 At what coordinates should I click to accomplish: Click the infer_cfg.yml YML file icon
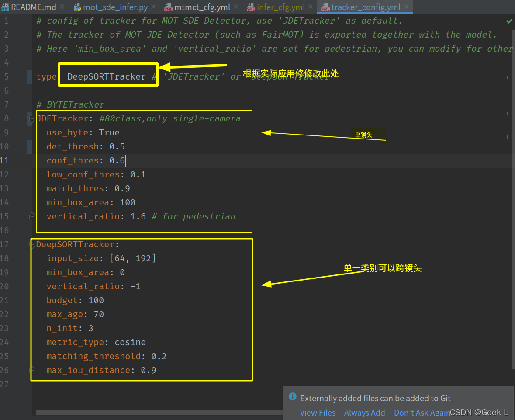251,7
